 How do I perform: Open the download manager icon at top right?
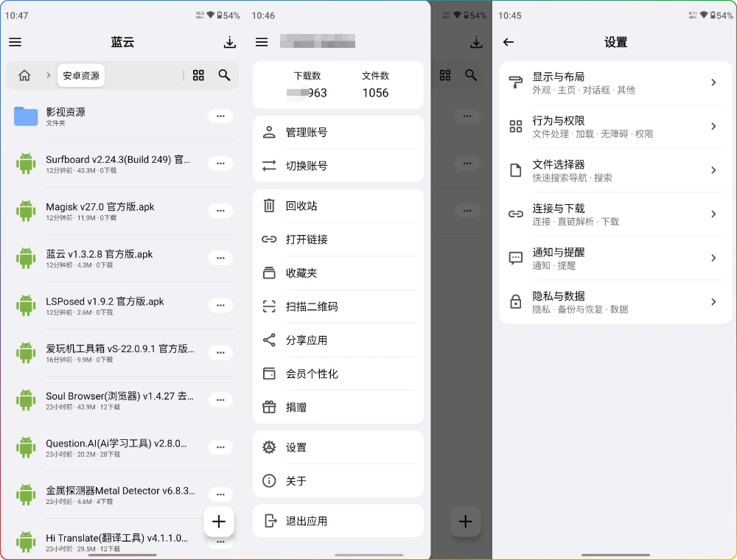click(x=229, y=42)
